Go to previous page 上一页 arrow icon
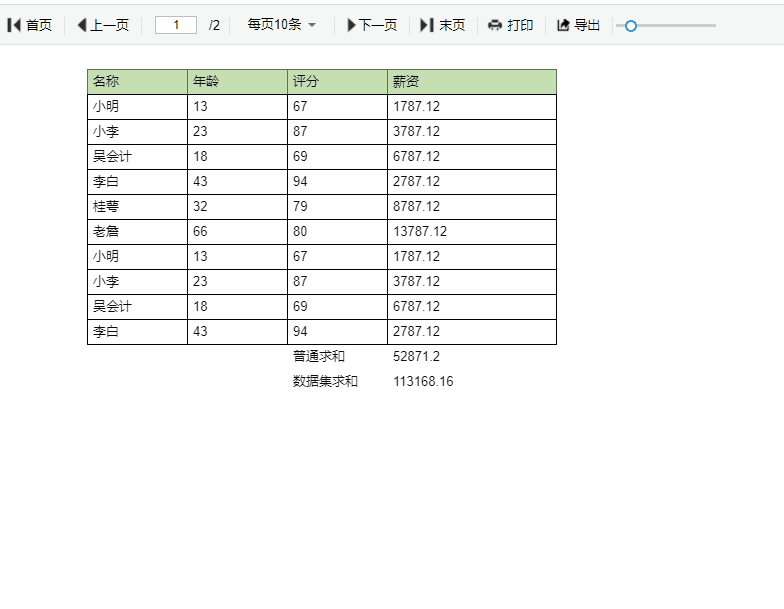This screenshot has height=609, width=784. pos(82,25)
